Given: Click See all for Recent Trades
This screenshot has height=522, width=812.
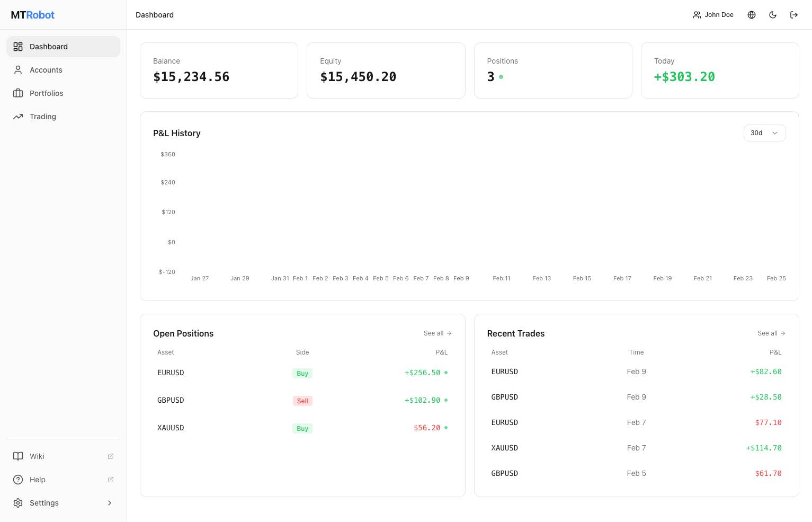Looking at the screenshot, I should click(x=771, y=333).
